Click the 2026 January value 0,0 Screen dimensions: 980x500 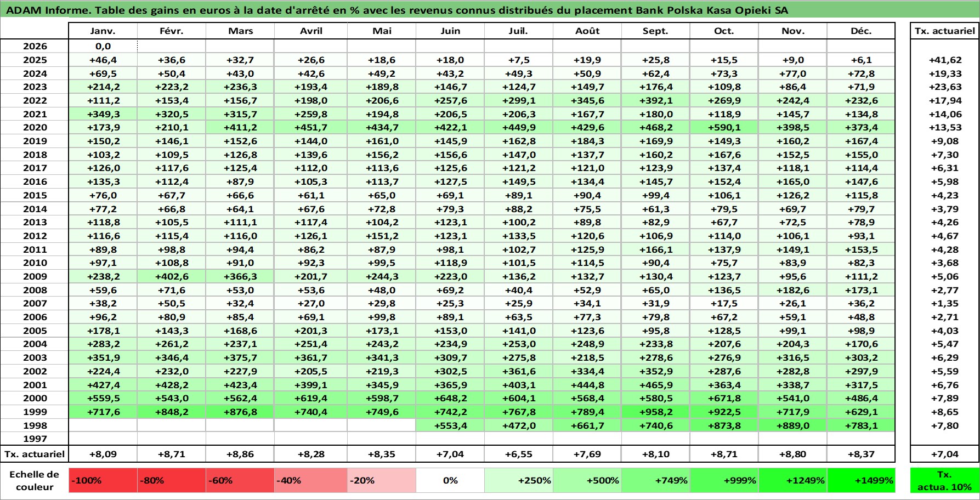coord(103,46)
